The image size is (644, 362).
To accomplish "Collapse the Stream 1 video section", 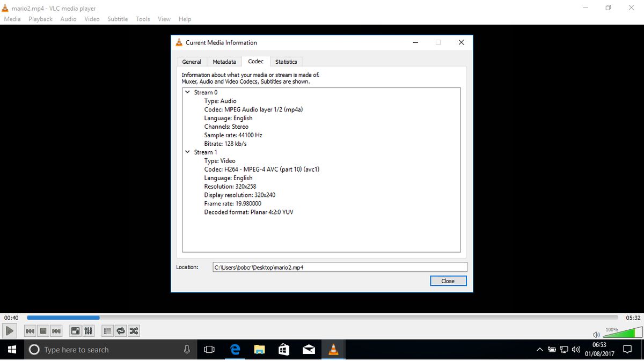I will pyautogui.click(x=187, y=152).
